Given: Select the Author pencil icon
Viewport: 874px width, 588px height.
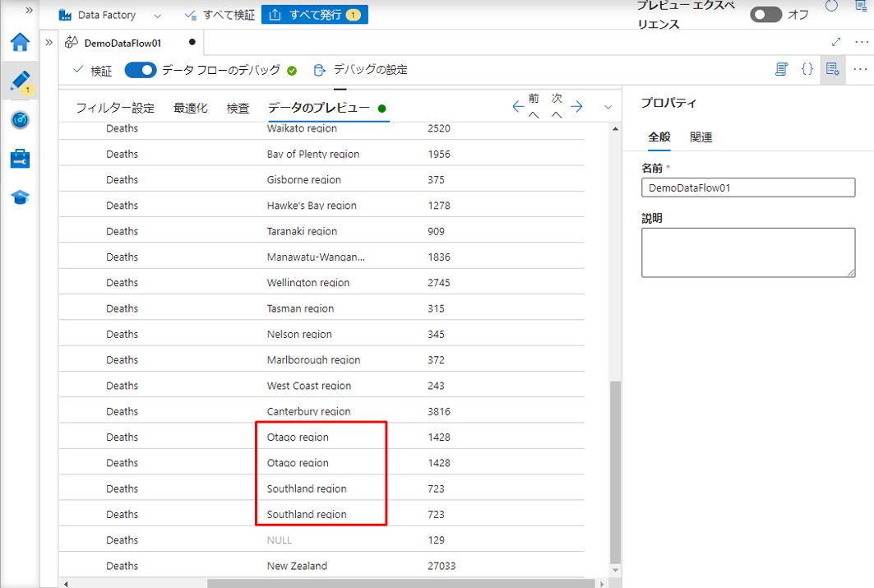Looking at the screenshot, I should (x=20, y=81).
